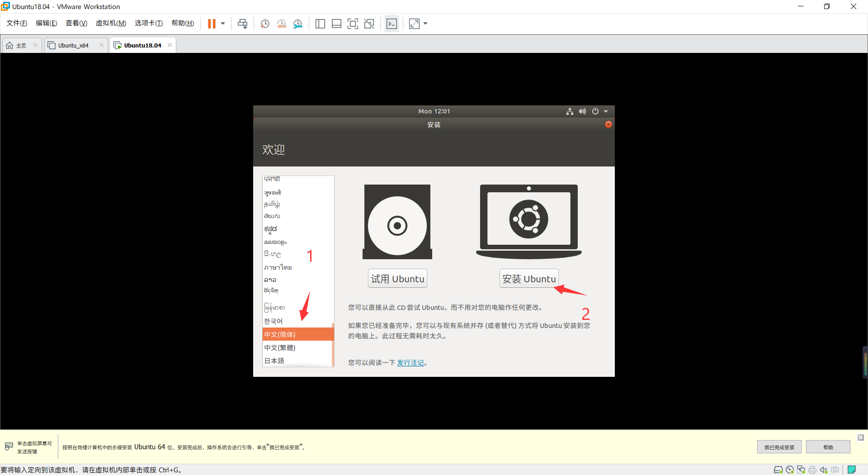This screenshot has width=868, height=475.
Task: Click the laptop install-Ubuntu image
Action: click(x=529, y=222)
